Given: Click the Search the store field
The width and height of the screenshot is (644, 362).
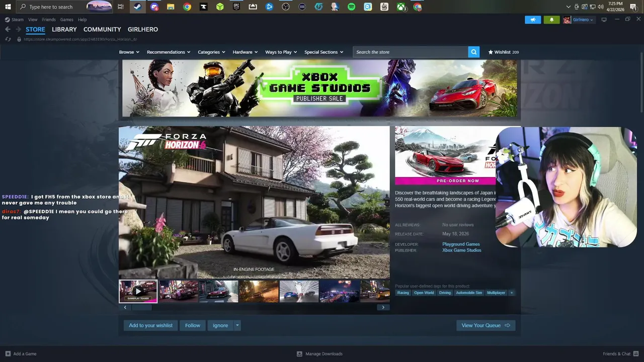Looking at the screenshot, I should pyautogui.click(x=410, y=52).
